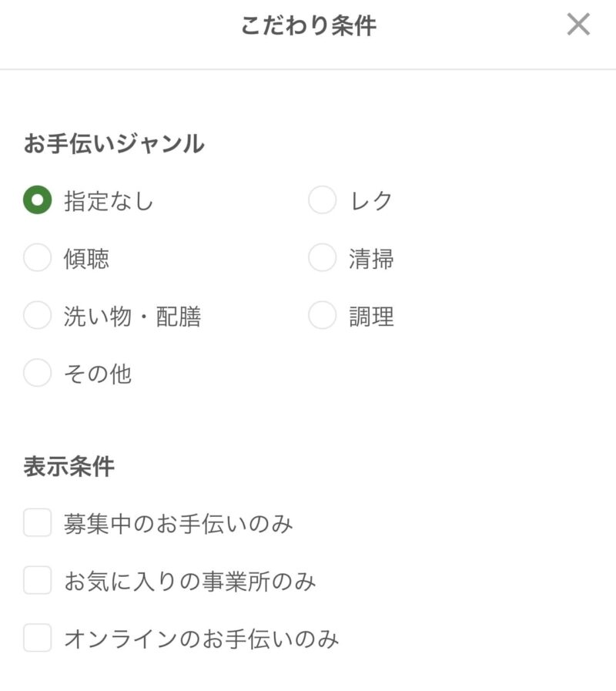Choose the レク genre option

coord(320,200)
